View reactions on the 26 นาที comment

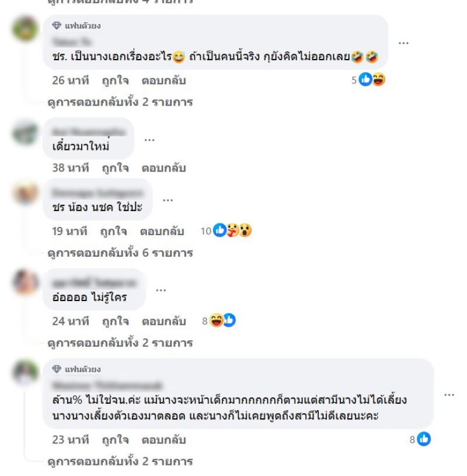click(368, 80)
